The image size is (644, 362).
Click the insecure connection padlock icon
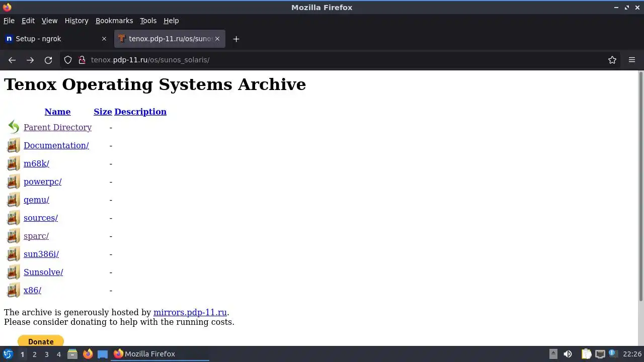point(82,60)
